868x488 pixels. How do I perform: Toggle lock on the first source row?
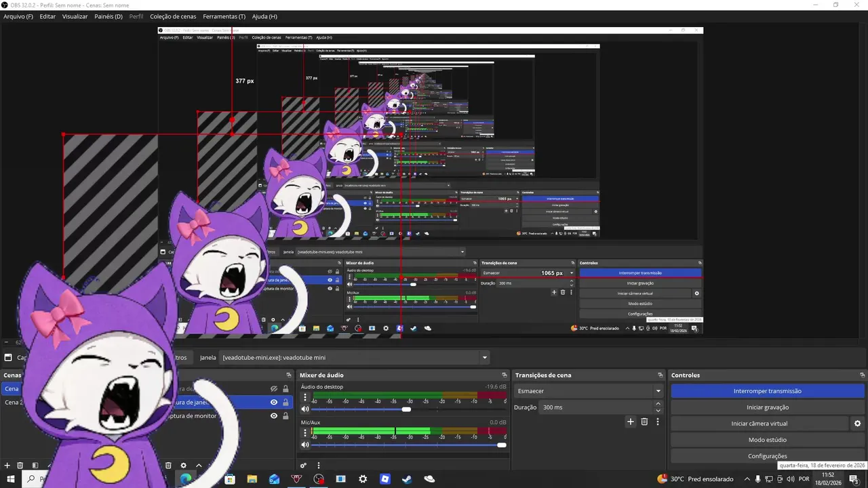(x=285, y=389)
